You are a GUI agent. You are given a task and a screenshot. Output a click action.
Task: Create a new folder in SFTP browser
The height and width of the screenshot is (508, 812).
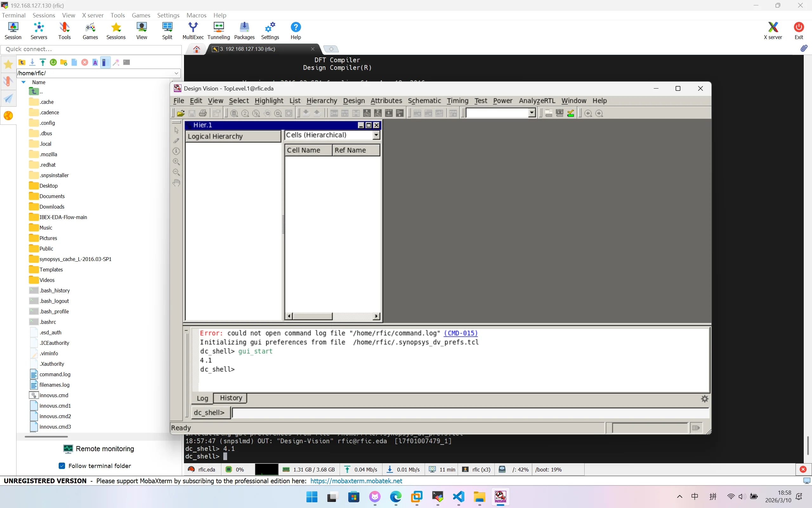pos(64,62)
